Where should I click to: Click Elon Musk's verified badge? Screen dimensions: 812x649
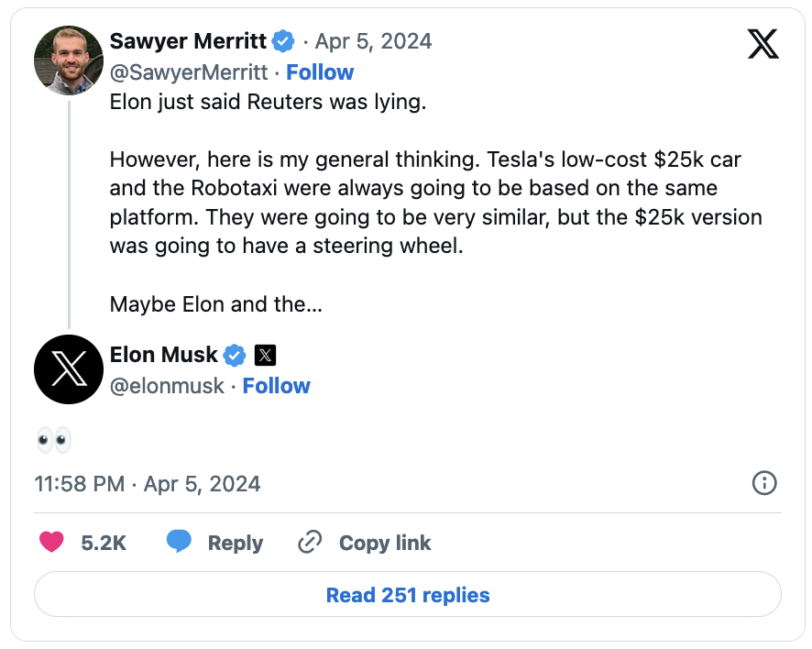[236, 355]
